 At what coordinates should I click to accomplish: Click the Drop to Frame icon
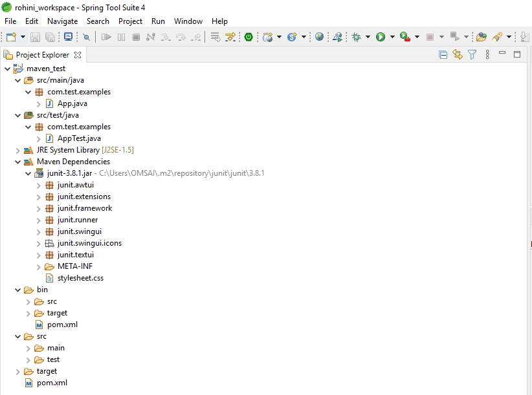coord(215,37)
